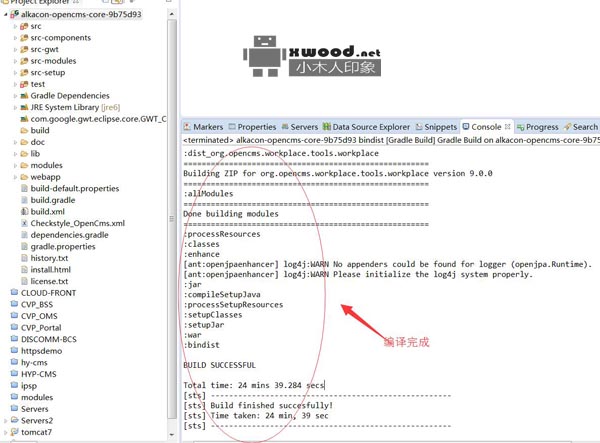This screenshot has height=443, width=600.
Task: Select the Servers project row
Action: pos(35,409)
